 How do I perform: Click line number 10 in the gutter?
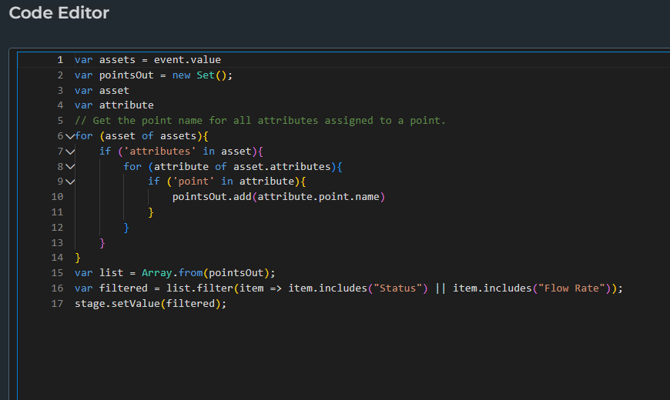coord(56,197)
